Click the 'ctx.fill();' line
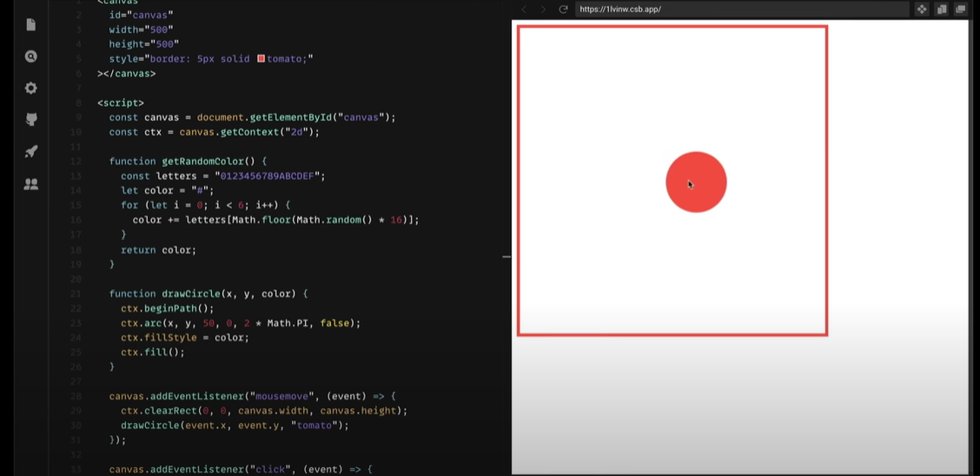The height and width of the screenshot is (476, 980). point(153,353)
